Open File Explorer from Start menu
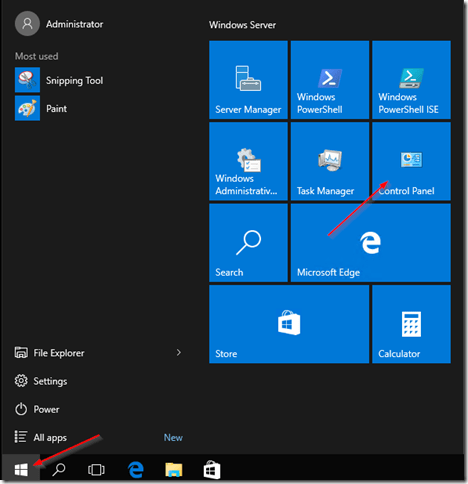The height and width of the screenshot is (484, 468). tap(49, 353)
